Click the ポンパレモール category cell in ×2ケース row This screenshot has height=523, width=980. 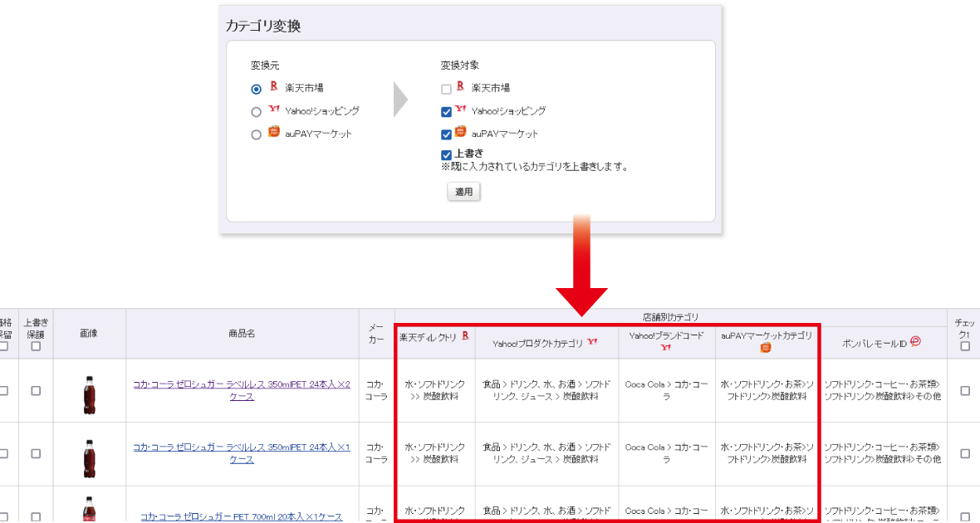click(x=883, y=390)
